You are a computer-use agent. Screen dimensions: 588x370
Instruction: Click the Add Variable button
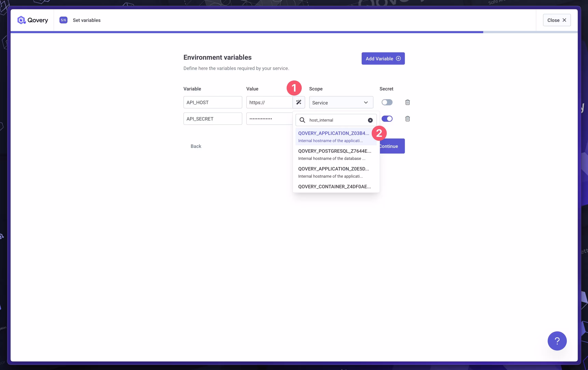(x=383, y=58)
